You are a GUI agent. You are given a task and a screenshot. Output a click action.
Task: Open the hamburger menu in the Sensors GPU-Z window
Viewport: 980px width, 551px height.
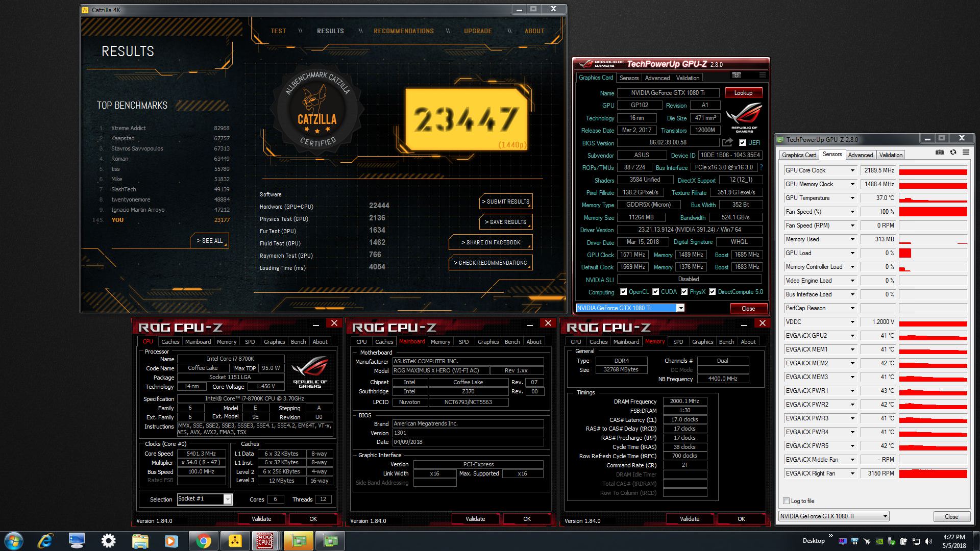966,153
